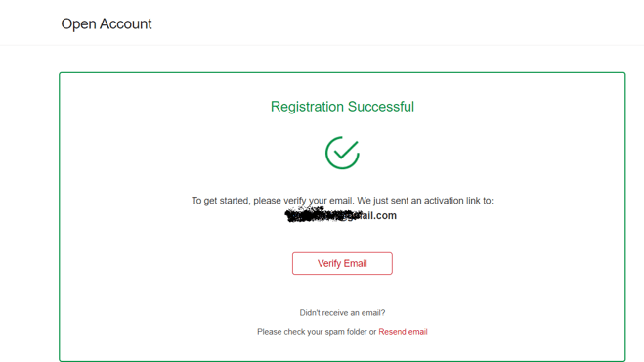Click the word 'Registration' in the green heading
This screenshot has width=644, height=362.
307,107
